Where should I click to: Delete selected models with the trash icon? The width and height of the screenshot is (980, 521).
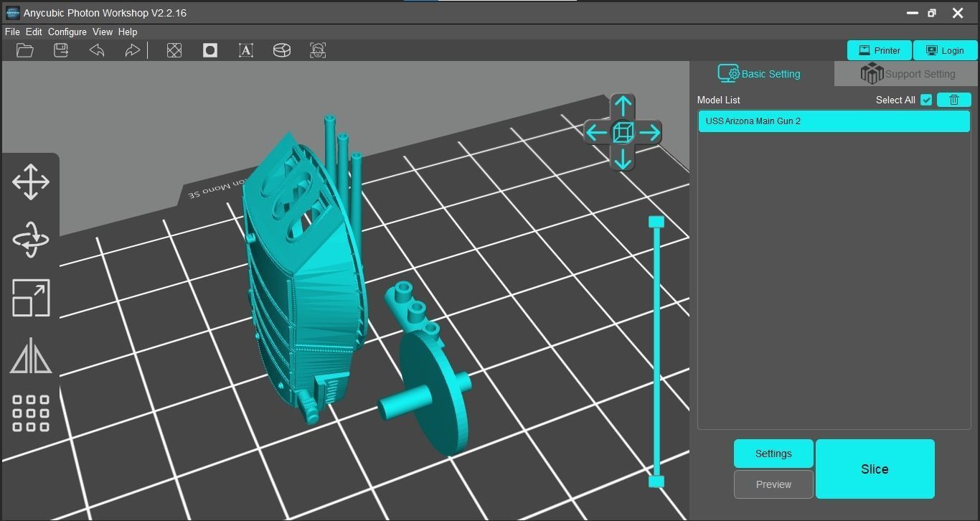[x=954, y=100]
